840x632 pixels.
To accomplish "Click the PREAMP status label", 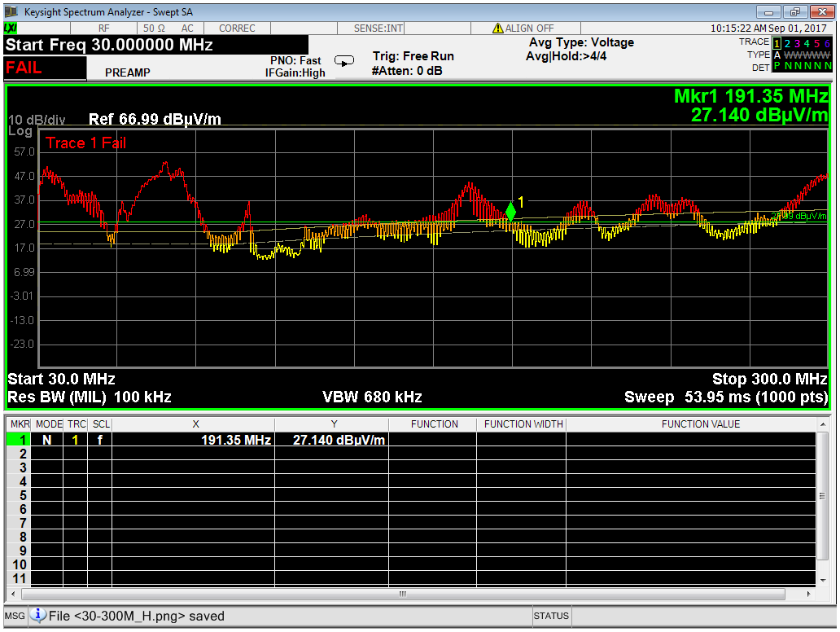I will (x=128, y=72).
